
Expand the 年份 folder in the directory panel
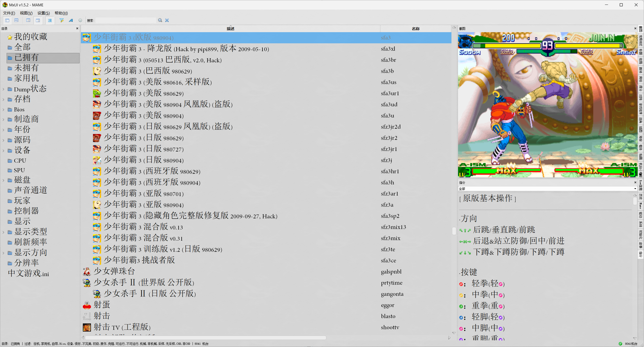pos(3,129)
